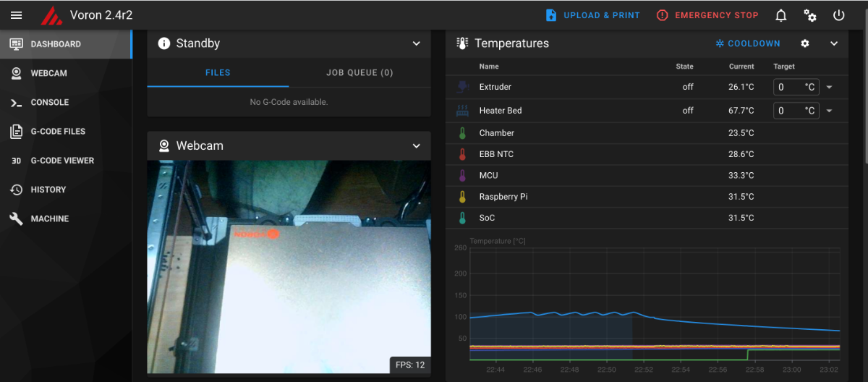Click the EBB NTC thermometer icon

point(463,154)
